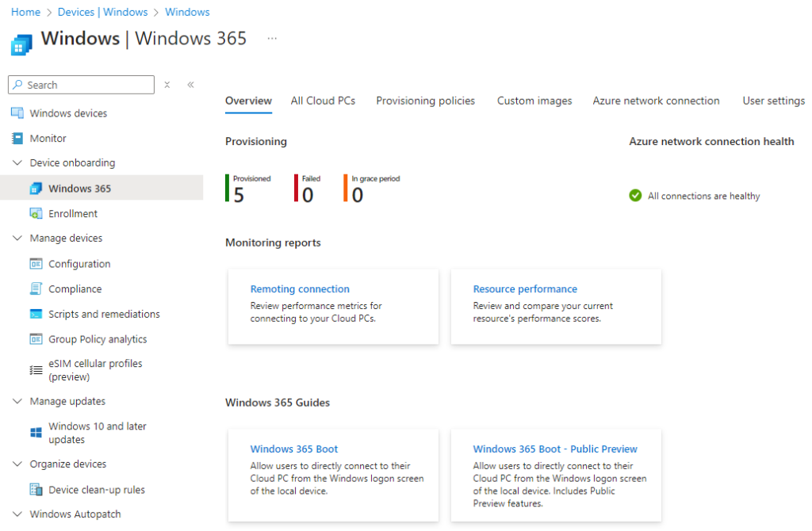Screen dimensions: 812x531
Task: Open the ellipsis menu beside Windows 365 title
Action: [x=272, y=38]
